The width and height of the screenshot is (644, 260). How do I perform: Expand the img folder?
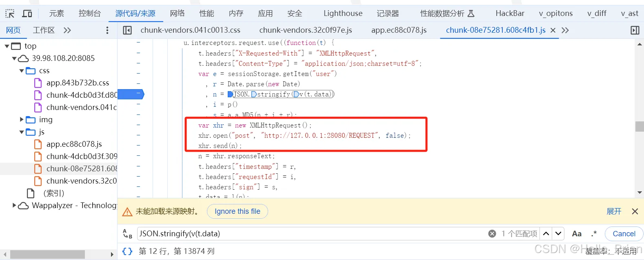pos(22,120)
